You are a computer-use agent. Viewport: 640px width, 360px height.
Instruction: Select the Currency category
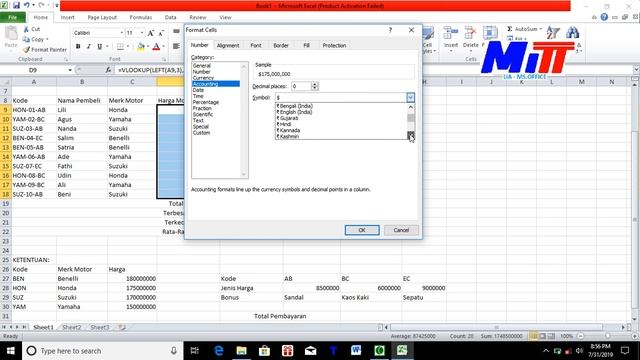(203, 78)
